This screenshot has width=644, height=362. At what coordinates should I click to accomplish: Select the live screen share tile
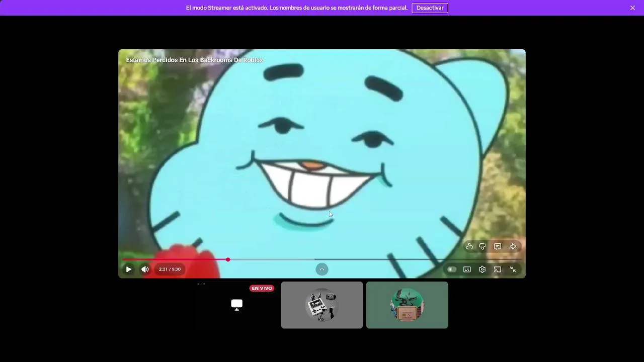pos(236,305)
